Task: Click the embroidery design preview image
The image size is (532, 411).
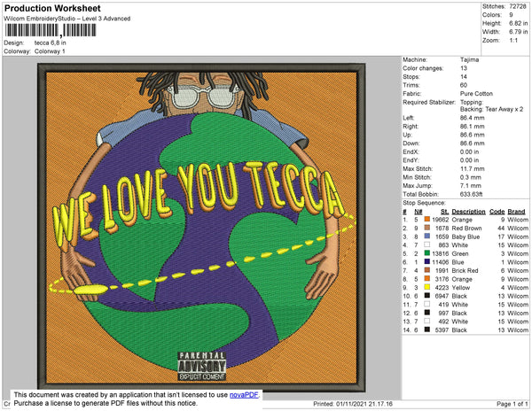Action: (201, 227)
